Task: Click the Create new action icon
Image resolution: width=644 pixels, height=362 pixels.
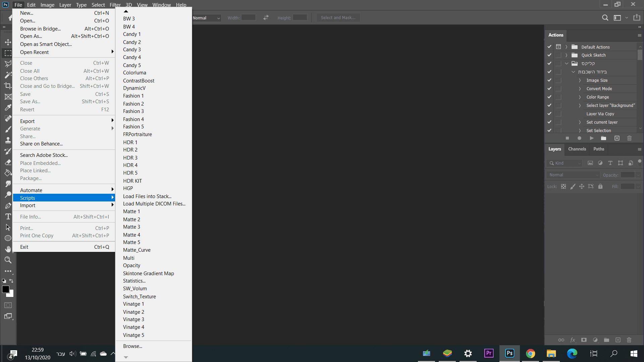Action: pos(617,138)
